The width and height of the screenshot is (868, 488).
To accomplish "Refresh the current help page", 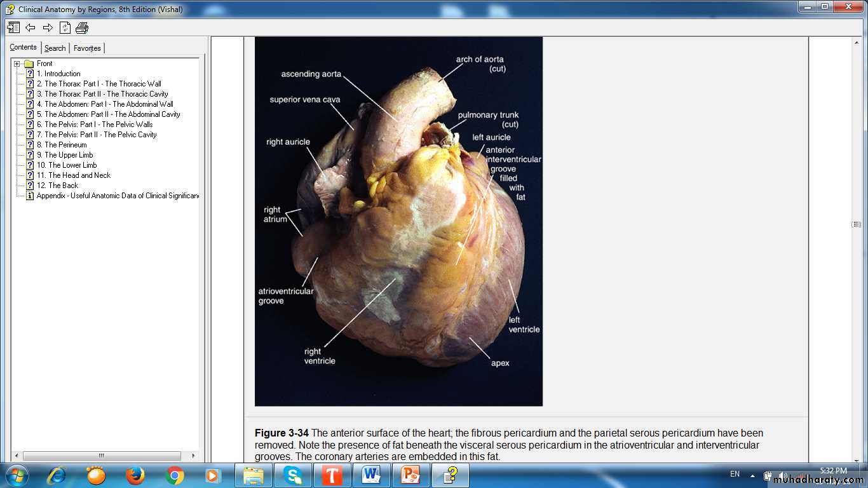I will [x=65, y=27].
